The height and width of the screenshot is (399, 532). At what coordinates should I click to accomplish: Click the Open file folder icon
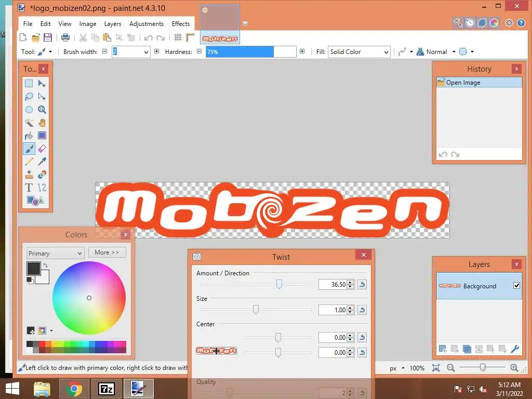(36, 37)
